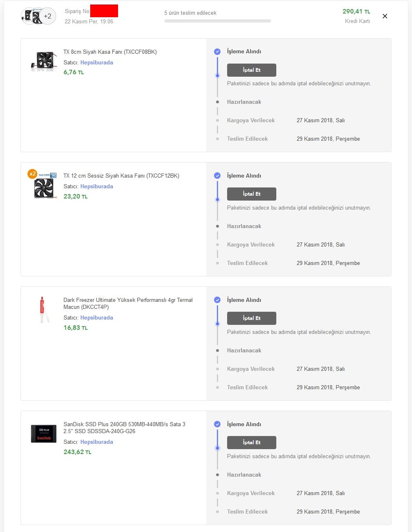Click Hepsiburada seller link for SanDisk SSD
Viewport: 412px width, 532px height.
point(96,442)
